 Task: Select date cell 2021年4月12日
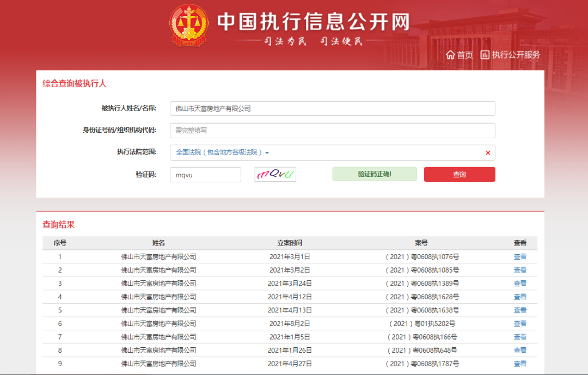(x=290, y=297)
